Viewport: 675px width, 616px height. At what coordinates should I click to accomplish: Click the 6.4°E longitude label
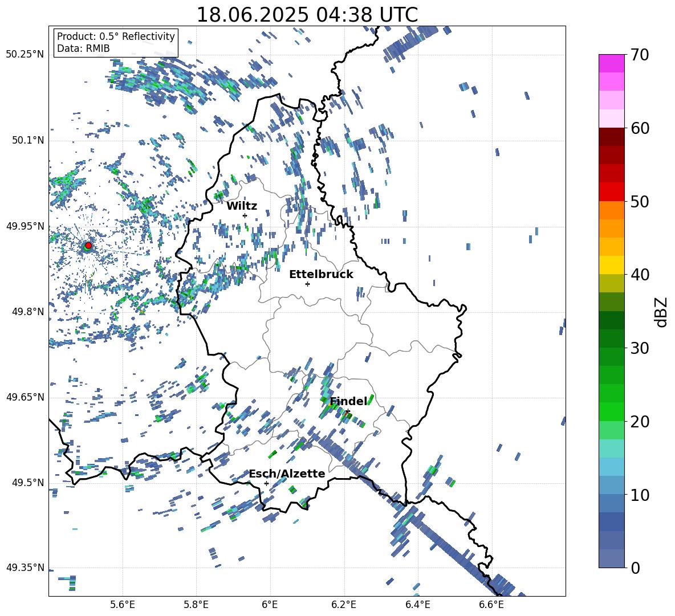click(x=418, y=605)
